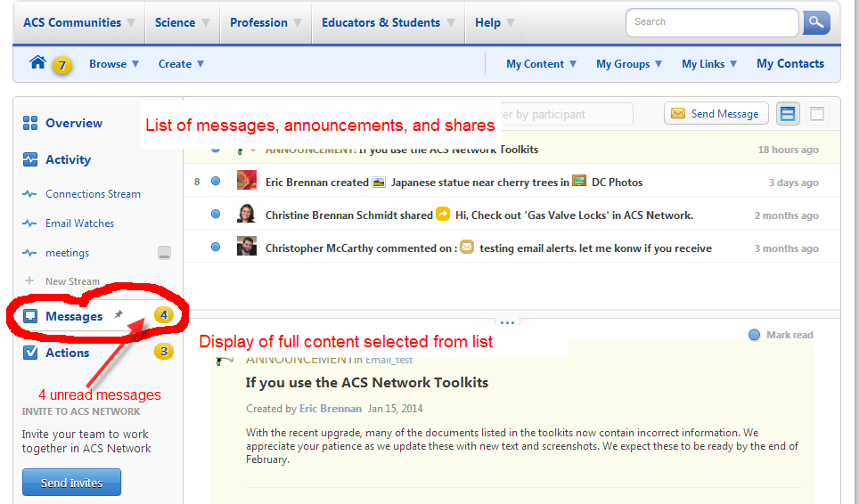Open Christine Brennan Schmidt's avatar
Screen dimensions: 859x504
247,215
